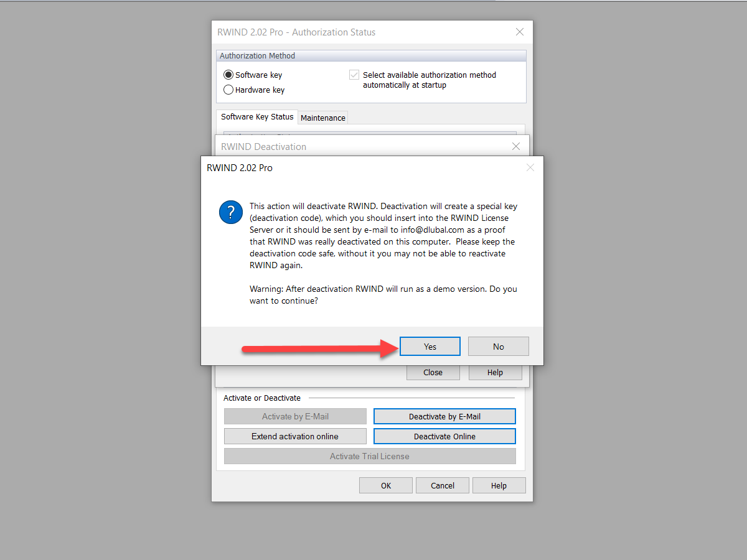The width and height of the screenshot is (747, 560).
Task: Select the Hardware key radio button
Action: coord(228,89)
